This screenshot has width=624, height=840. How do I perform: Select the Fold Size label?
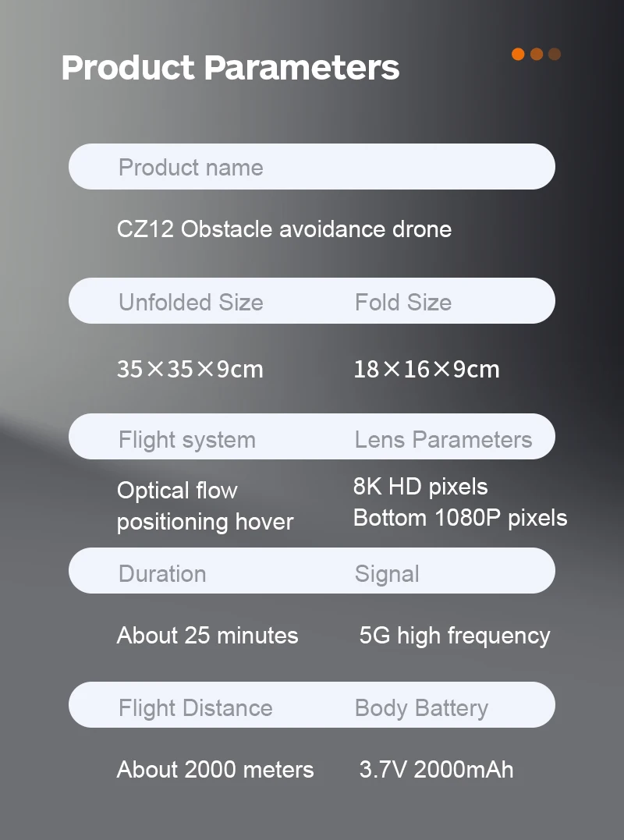pos(402,302)
